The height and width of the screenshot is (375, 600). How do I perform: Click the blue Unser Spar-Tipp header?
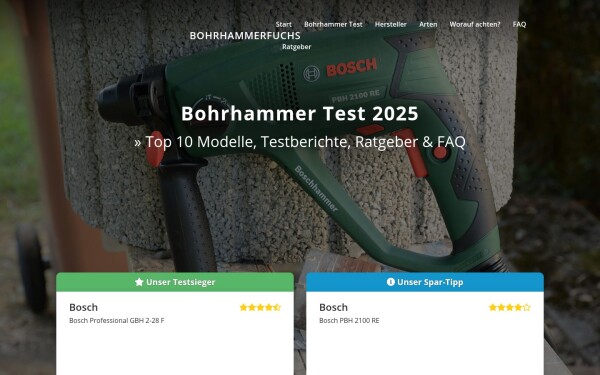click(x=425, y=282)
